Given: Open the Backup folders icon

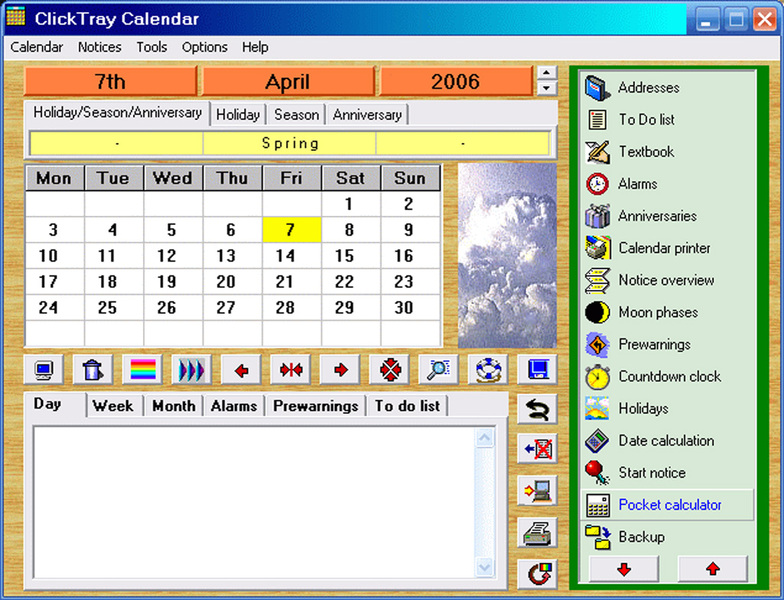Looking at the screenshot, I should coord(598,537).
